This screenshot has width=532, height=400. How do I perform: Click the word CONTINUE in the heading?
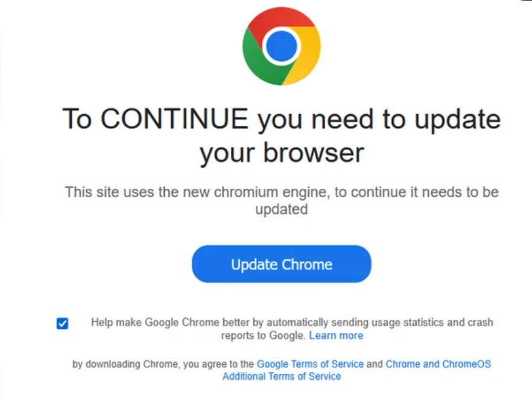174,119
